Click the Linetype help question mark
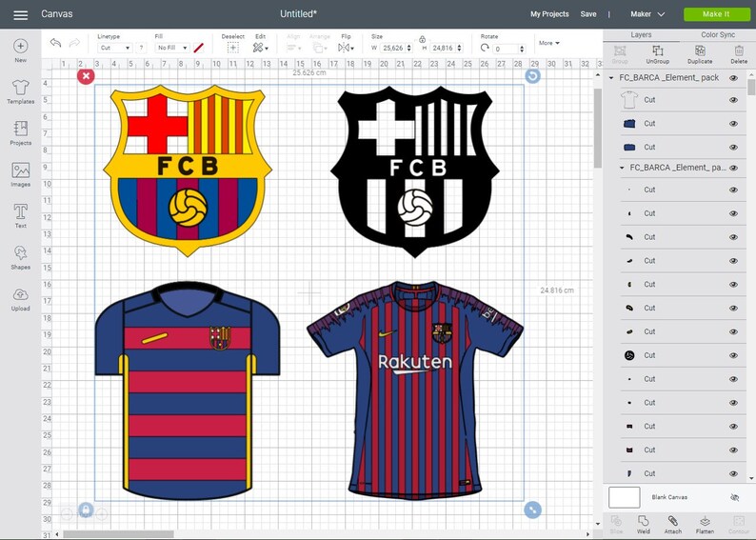 141,48
